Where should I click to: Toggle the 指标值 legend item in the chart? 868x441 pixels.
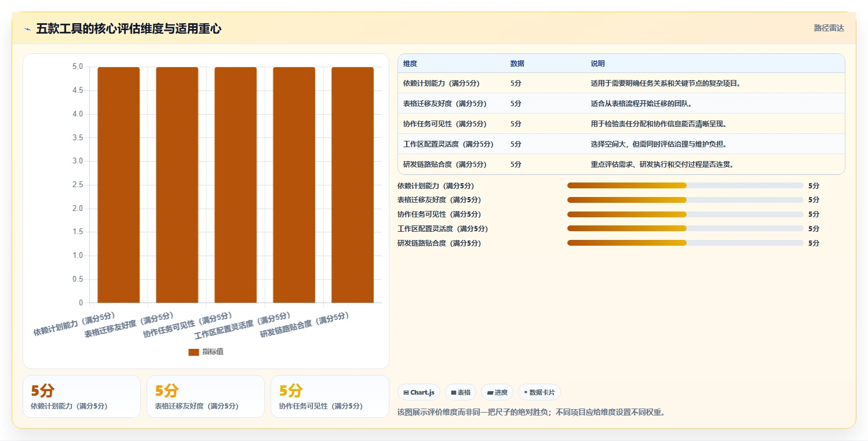tap(206, 352)
